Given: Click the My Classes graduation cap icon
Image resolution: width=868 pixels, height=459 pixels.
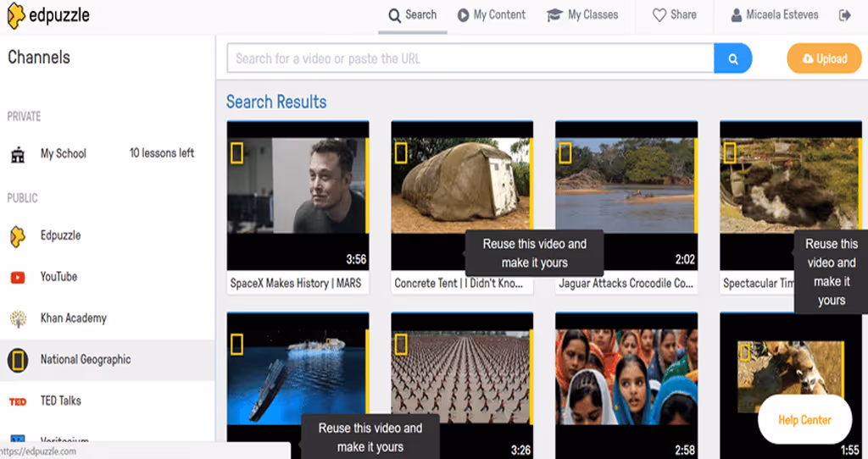Looking at the screenshot, I should 554,15.
